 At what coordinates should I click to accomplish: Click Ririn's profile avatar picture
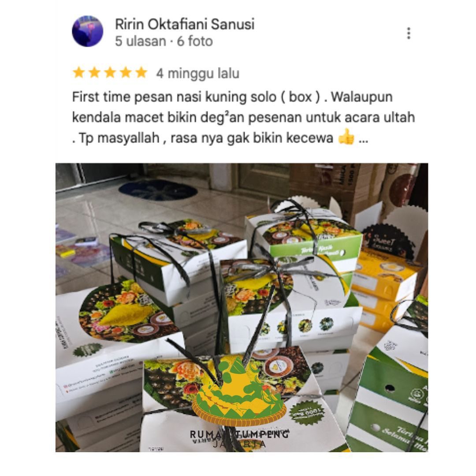(x=87, y=31)
